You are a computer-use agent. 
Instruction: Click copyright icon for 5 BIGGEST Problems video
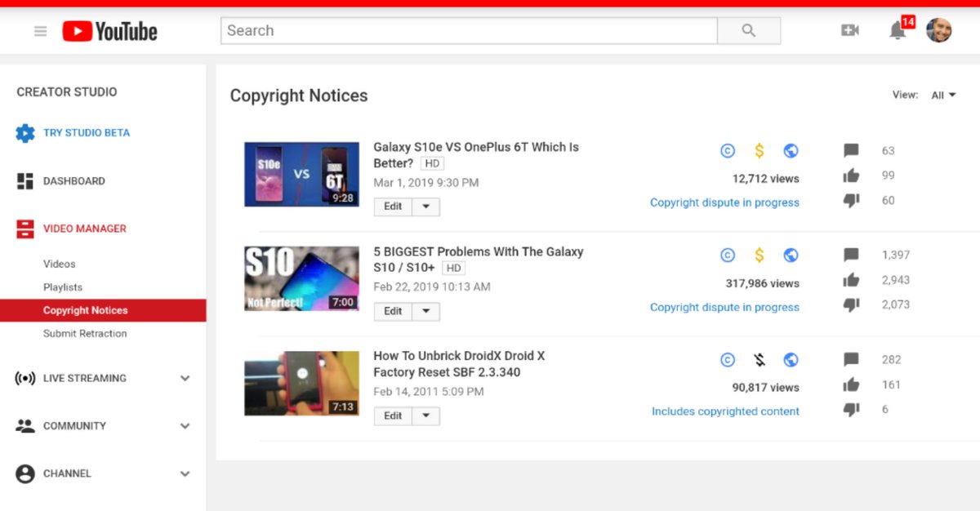point(728,255)
